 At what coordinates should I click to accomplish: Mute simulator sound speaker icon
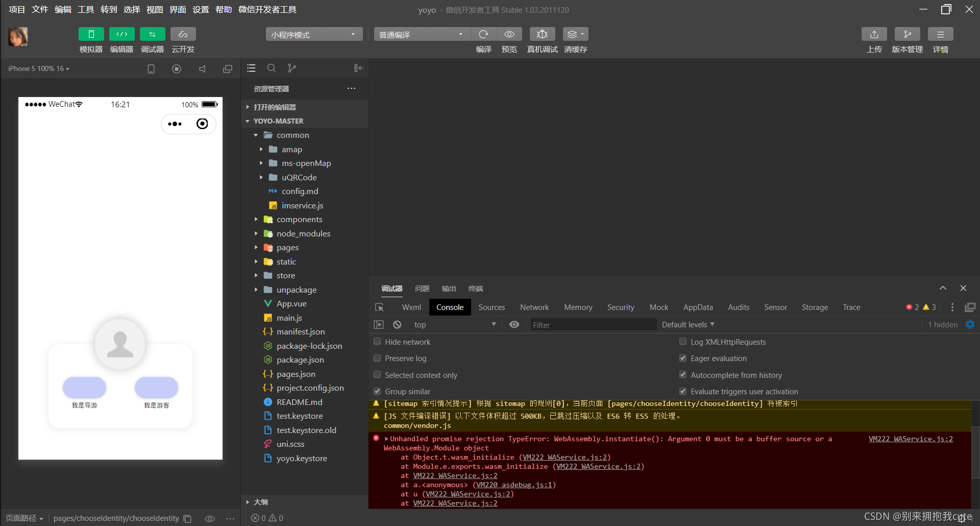click(202, 69)
